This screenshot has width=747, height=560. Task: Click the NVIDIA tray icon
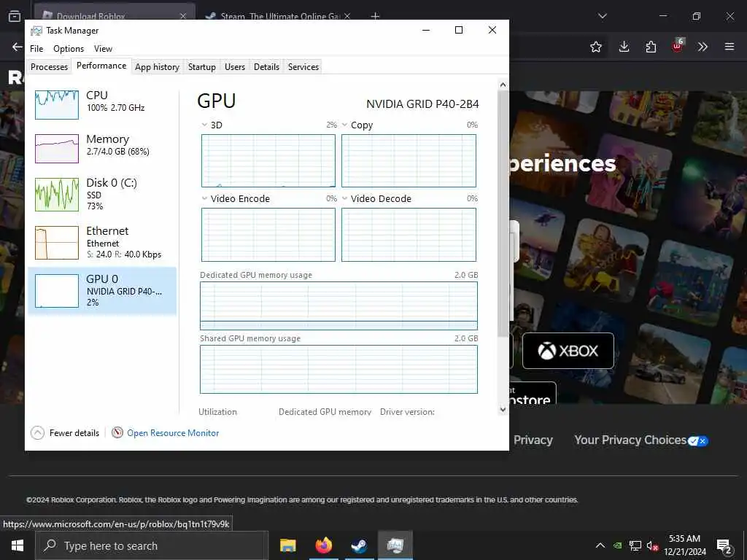[x=617, y=545]
